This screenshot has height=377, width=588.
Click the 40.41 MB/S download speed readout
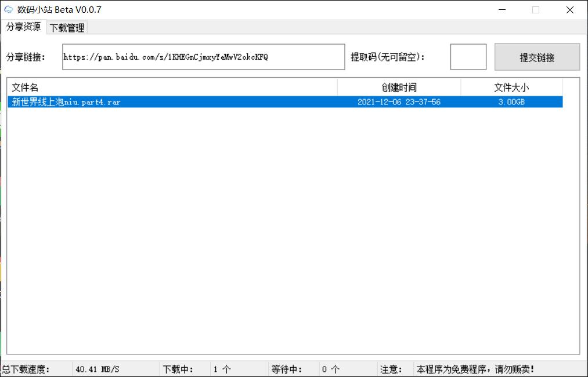coord(98,369)
